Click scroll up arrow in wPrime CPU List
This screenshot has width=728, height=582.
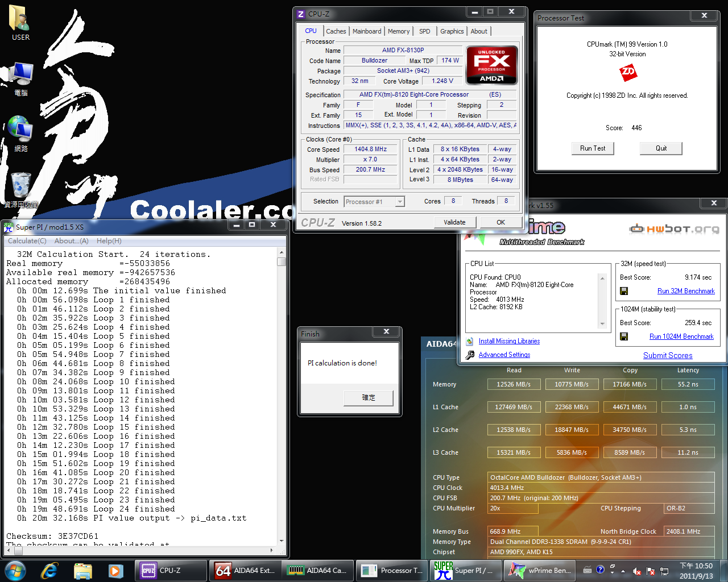pyautogui.click(x=602, y=278)
